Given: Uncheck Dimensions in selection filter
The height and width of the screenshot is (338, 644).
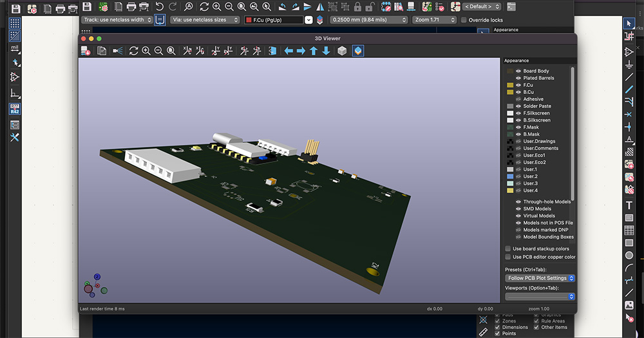Looking at the screenshot, I should click(497, 327).
